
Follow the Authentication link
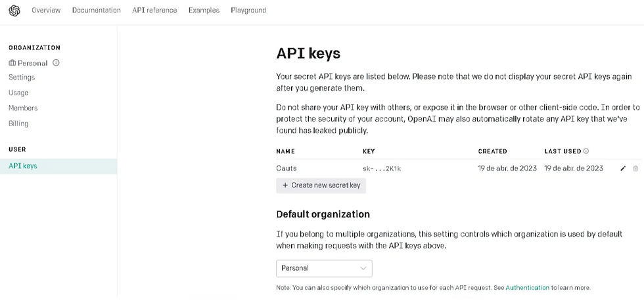click(527, 288)
